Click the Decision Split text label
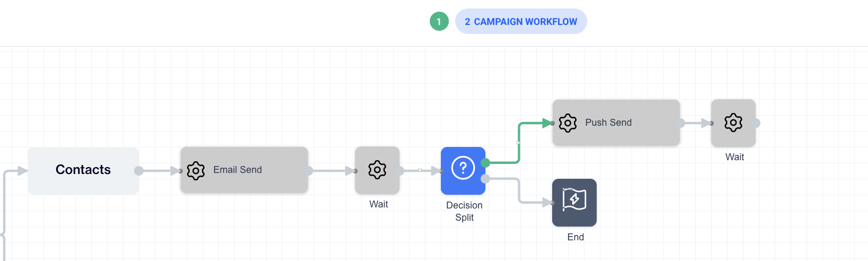This screenshot has height=261, width=868. (464, 211)
